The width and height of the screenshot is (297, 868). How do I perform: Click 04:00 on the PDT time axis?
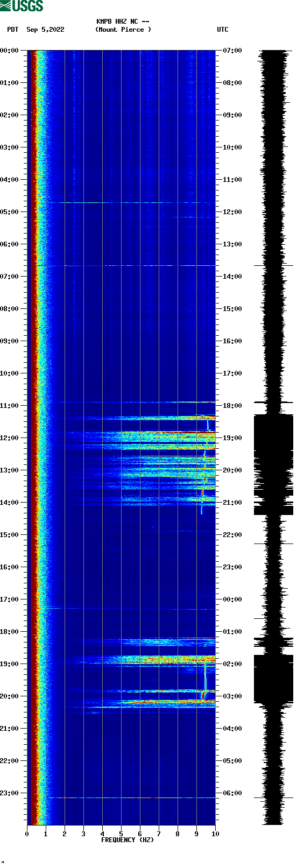coord(10,180)
